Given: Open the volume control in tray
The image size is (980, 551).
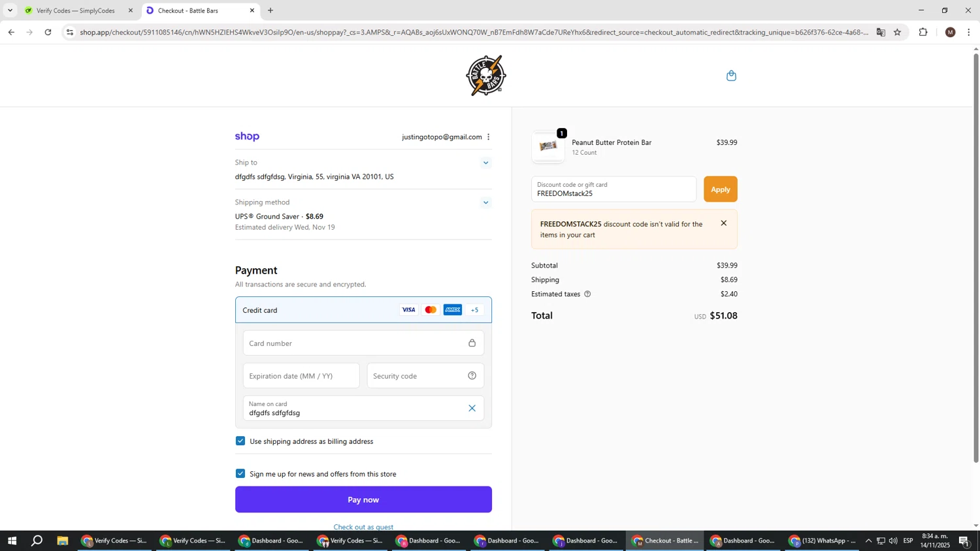Looking at the screenshot, I should (893, 541).
